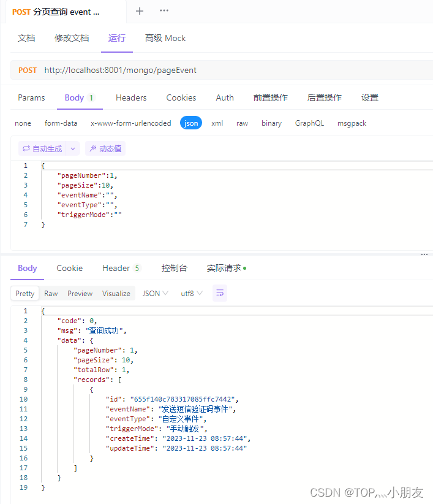This screenshot has height=504, width=433.
Task: Choose the raw body type
Action: (242, 123)
